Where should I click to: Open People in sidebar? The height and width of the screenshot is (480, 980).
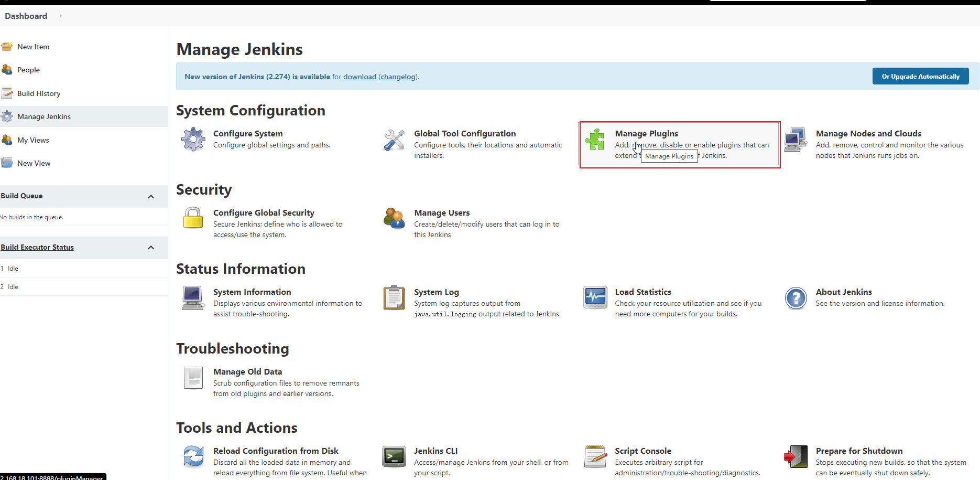tap(28, 70)
